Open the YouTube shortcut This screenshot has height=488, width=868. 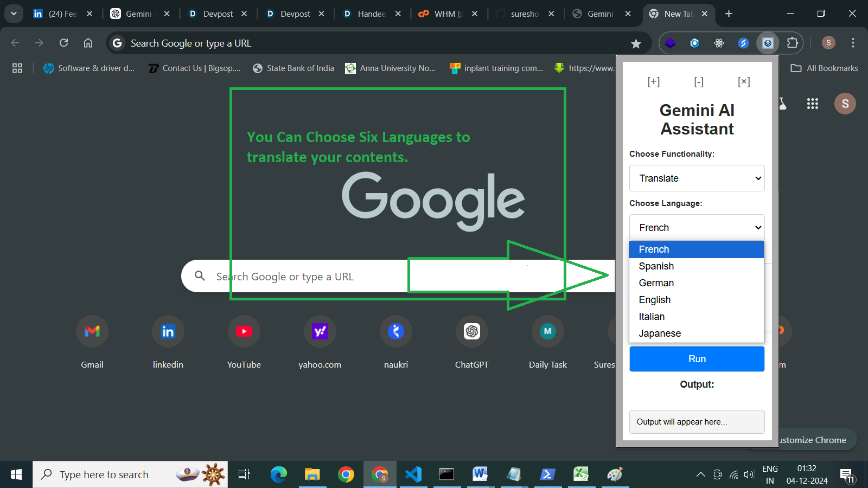(244, 343)
